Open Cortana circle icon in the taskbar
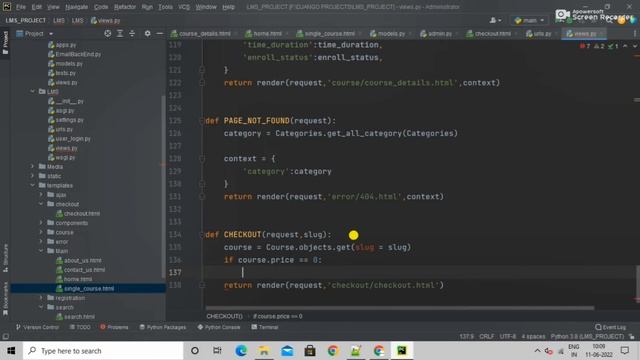This screenshot has height=360, width=640. pos(195,351)
